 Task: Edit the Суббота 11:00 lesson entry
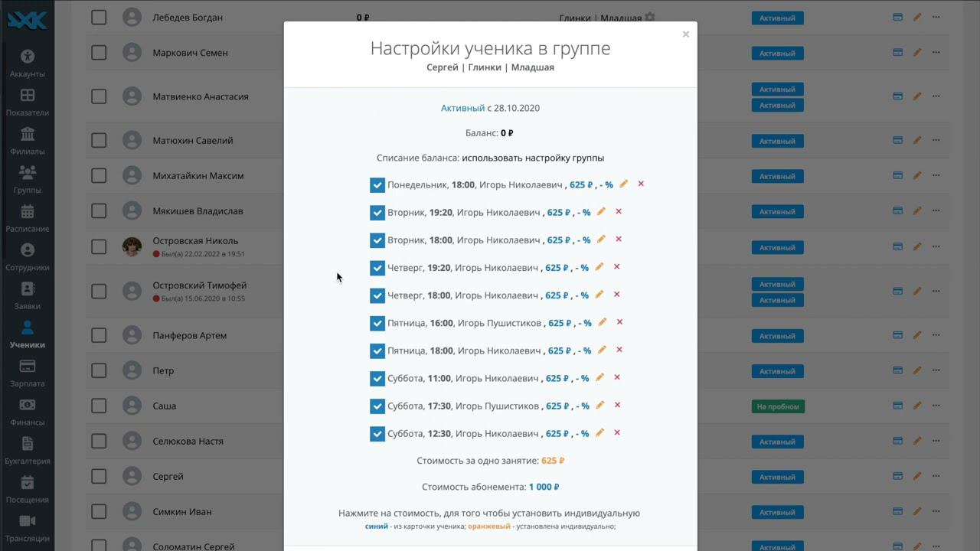coord(599,377)
